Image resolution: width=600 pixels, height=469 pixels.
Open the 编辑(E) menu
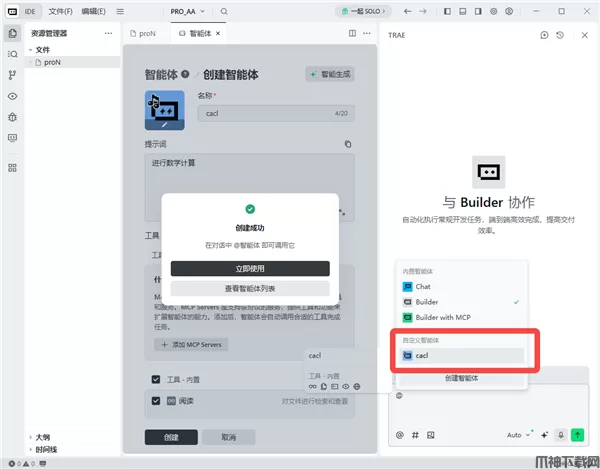coord(93,11)
